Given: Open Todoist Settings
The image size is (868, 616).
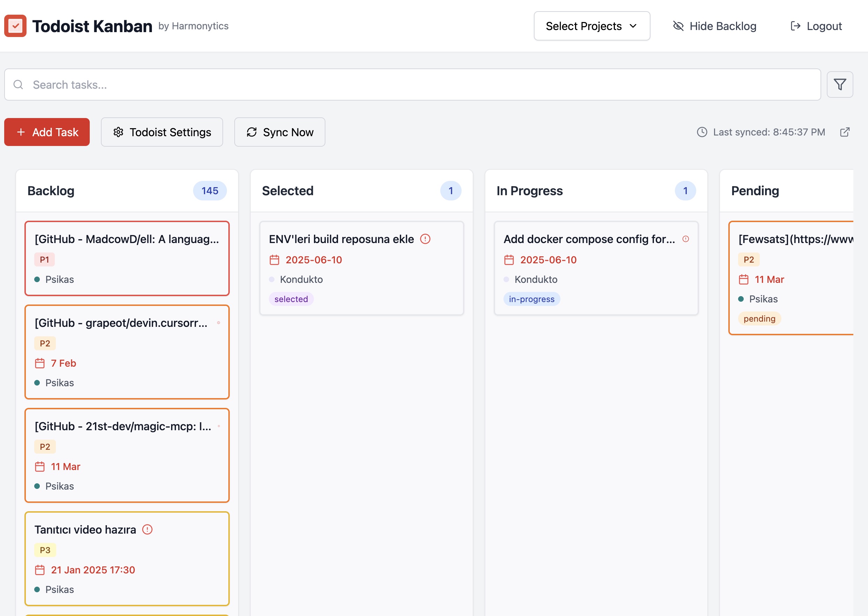Looking at the screenshot, I should point(162,132).
